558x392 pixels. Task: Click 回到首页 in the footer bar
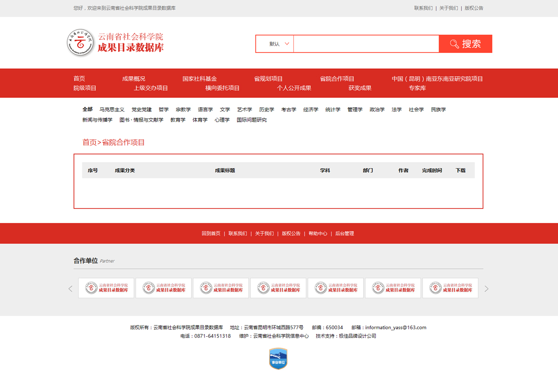point(211,234)
